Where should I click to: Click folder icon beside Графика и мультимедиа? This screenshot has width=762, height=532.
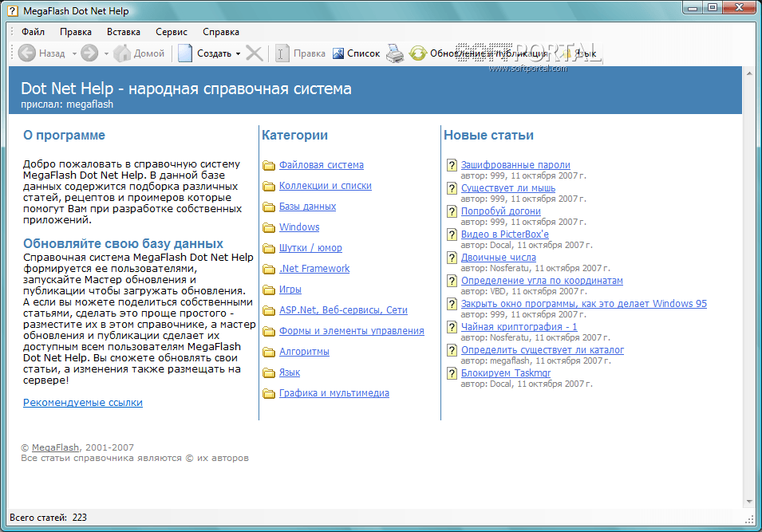tap(269, 393)
